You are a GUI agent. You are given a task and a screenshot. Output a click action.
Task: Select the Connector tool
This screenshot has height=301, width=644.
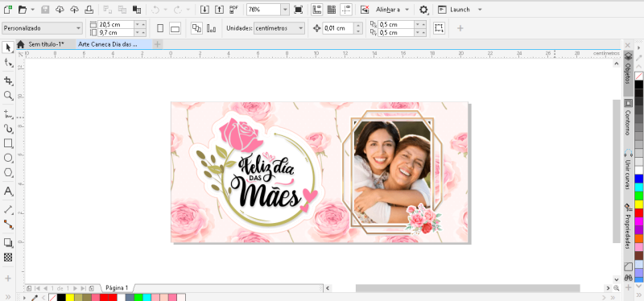coord(8,225)
